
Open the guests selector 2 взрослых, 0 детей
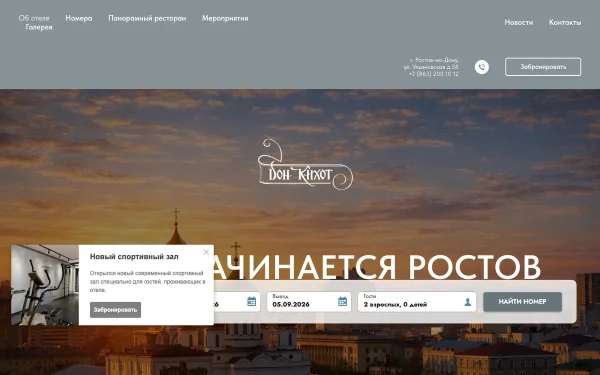[x=417, y=302]
